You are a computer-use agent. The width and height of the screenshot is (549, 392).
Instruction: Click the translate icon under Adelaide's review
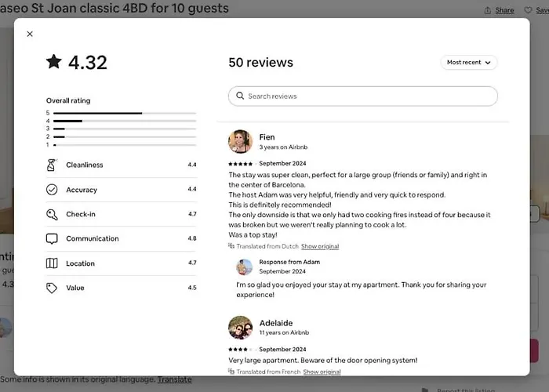(x=231, y=372)
